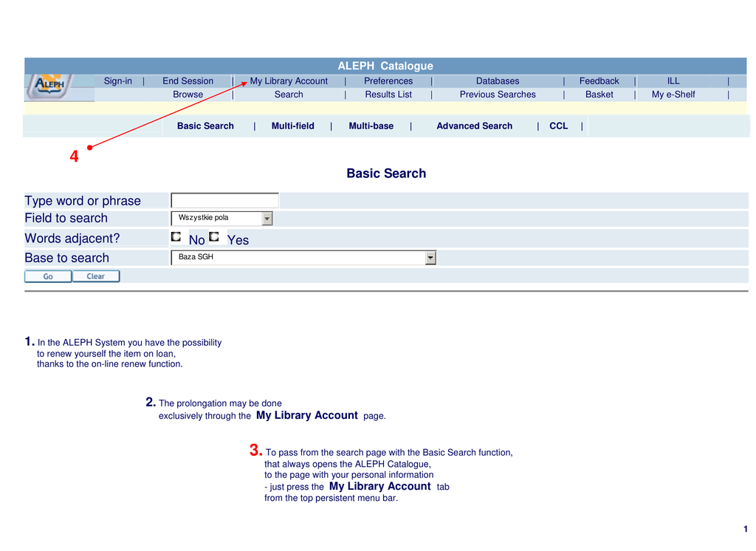The height and width of the screenshot is (551, 756).
Task: Select the Yes radio button
Action: (x=214, y=237)
